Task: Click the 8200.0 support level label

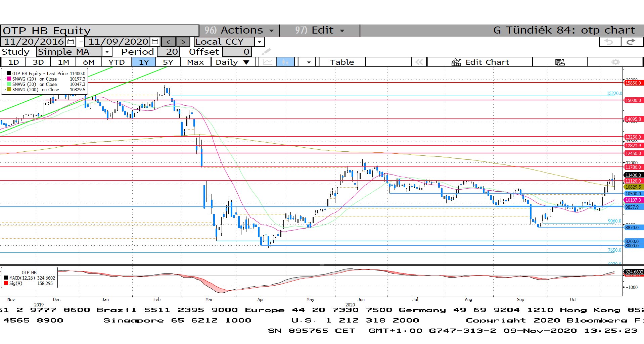Action: 633,241
